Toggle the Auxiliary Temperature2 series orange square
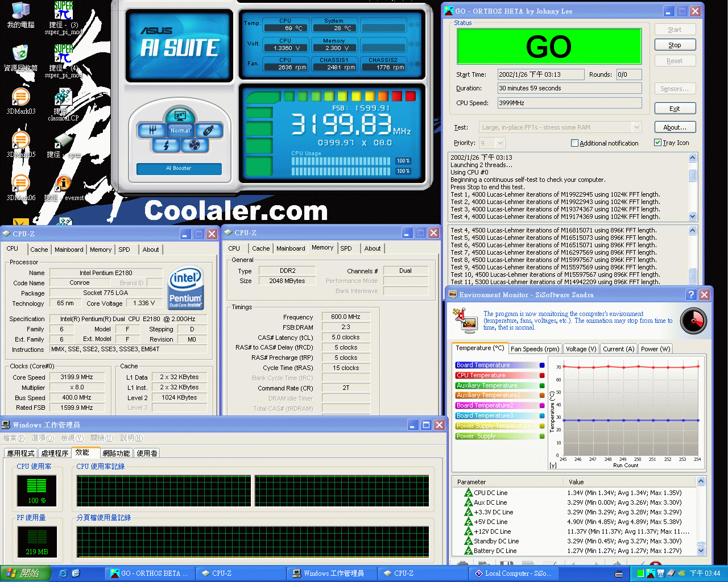 pos(542,396)
